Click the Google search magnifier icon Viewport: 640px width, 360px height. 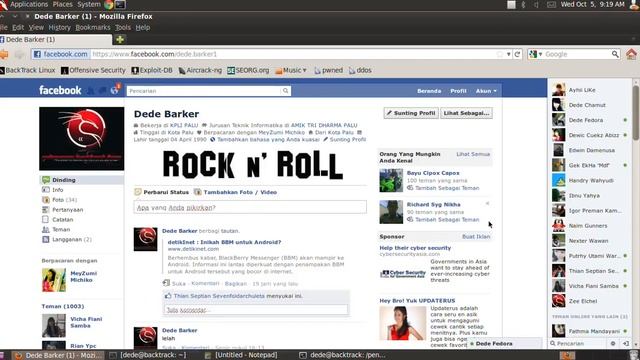click(x=615, y=54)
